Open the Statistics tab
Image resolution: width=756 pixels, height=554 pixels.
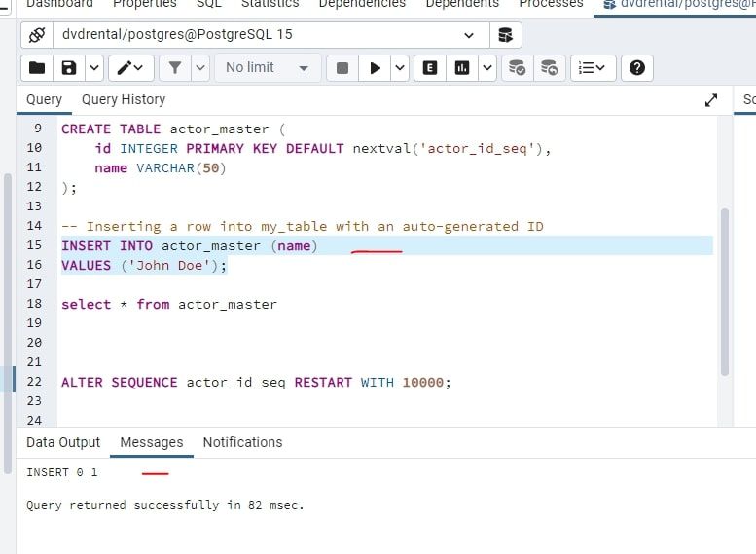click(270, 4)
